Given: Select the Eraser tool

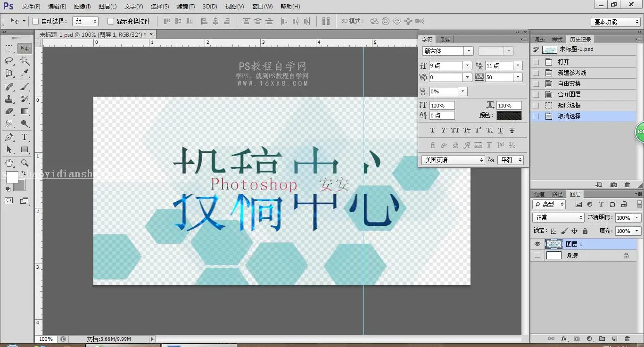Looking at the screenshot, I should click(x=9, y=111).
